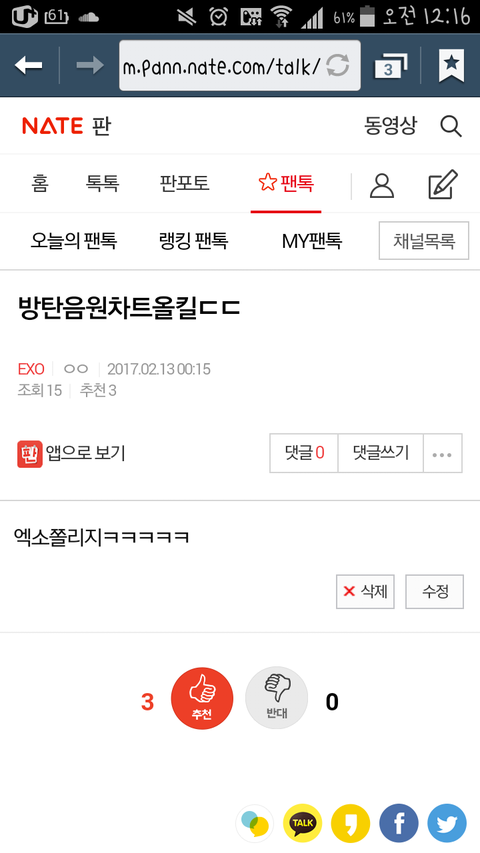Screen dimensions: 480x853
Task: Tap the URL address bar
Action: click(x=239, y=66)
